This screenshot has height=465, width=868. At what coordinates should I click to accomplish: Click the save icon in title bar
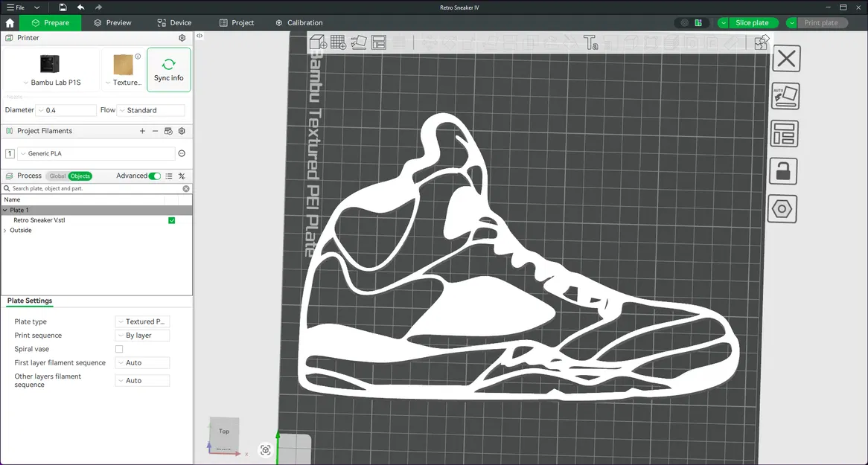63,7
